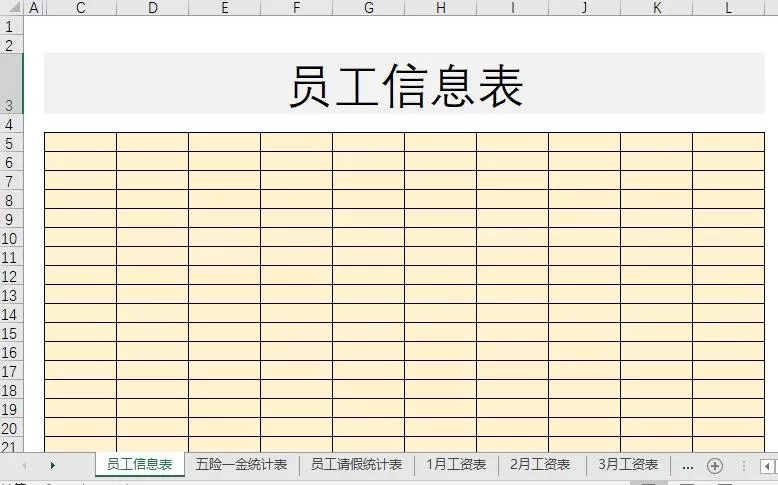Switch to 五险一金统计表 sheet tab

point(241,465)
